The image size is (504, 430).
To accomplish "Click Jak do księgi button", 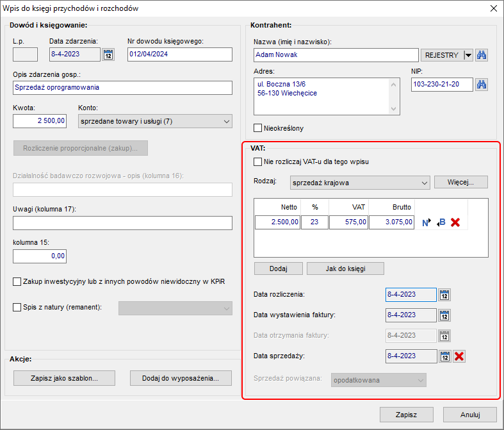I will [345, 269].
